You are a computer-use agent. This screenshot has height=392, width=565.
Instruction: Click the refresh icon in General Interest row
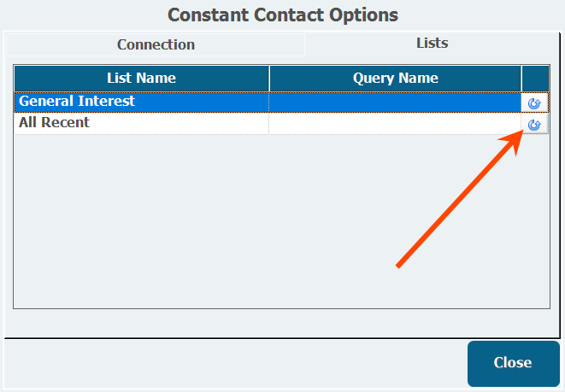(535, 103)
